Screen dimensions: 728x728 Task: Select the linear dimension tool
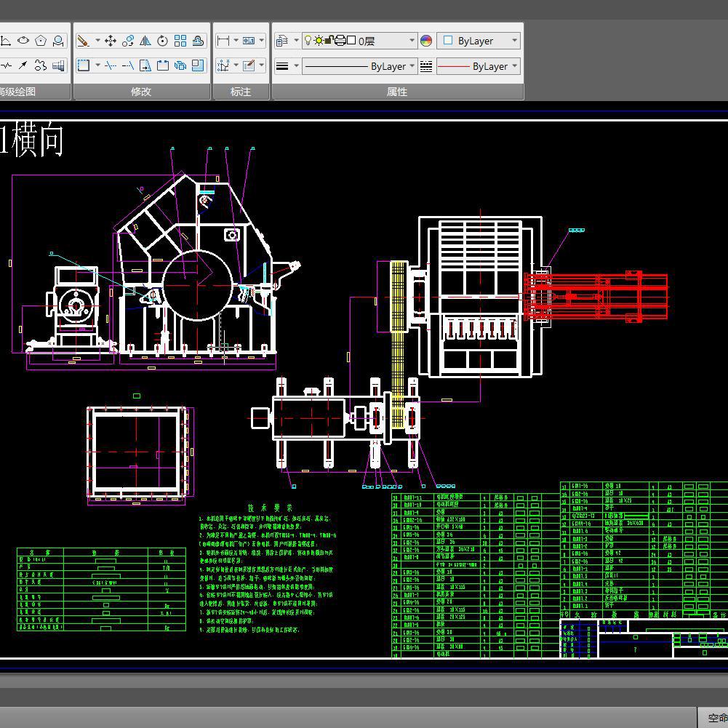click(x=223, y=41)
